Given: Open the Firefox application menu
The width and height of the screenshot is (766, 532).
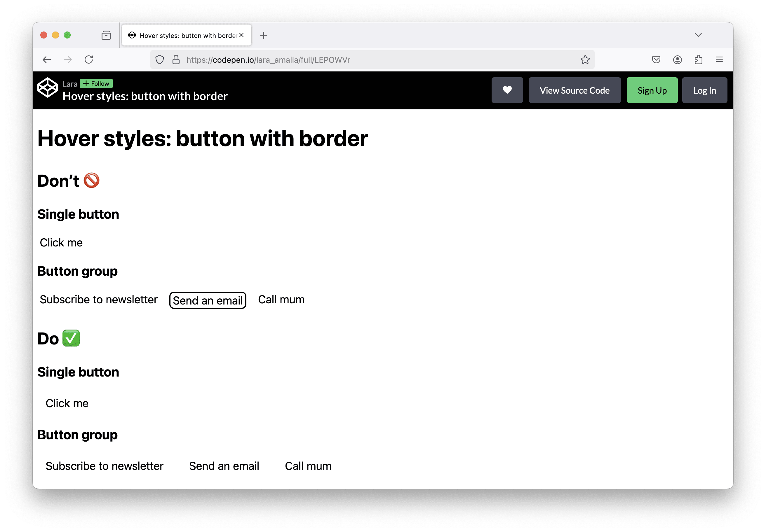Looking at the screenshot, I should pyautogui.click(x=719, y=59).
